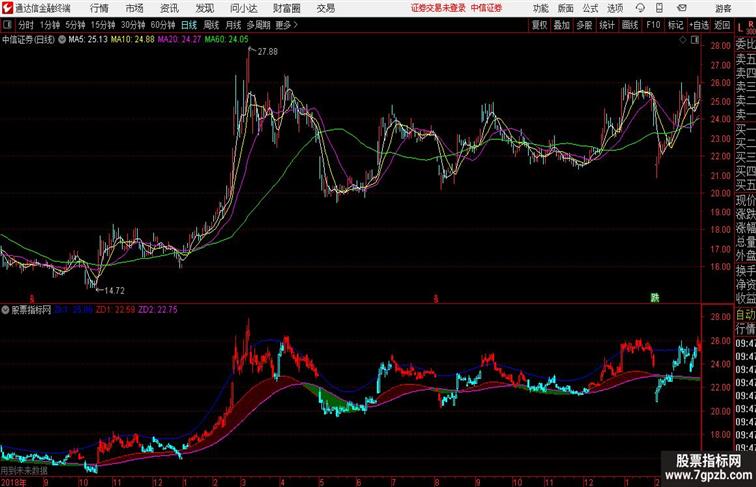This screenshot has width=756, height=487.
Task: Open the 多周期 multi-period view
Action: click(259, 25)
